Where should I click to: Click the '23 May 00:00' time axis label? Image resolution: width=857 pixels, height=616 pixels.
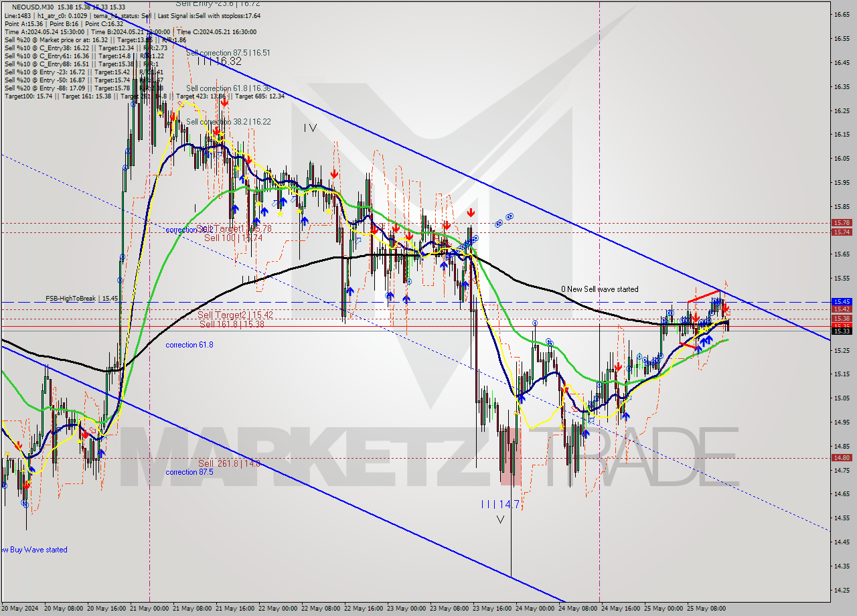tap(405, 609)
